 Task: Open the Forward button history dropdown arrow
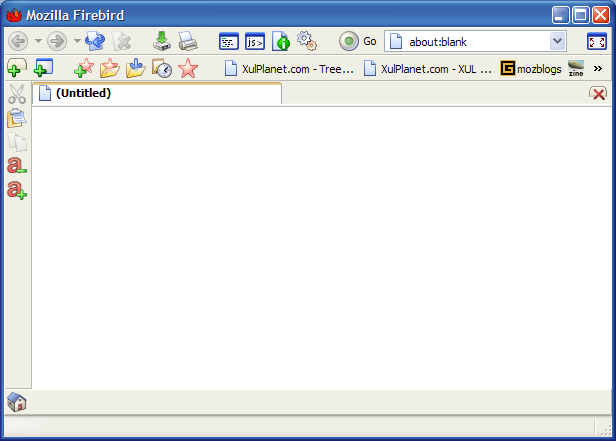pyautogui.click(x=77, y=41)
